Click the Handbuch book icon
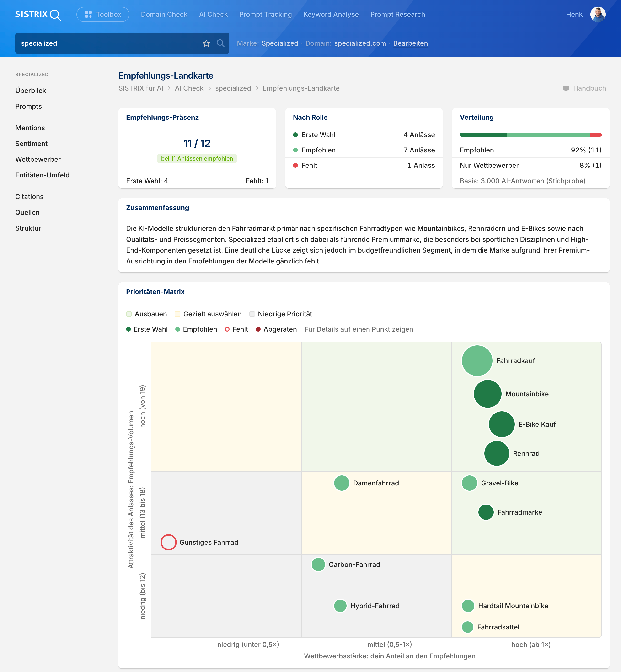 pyautogui.click(x=566, y=88)
